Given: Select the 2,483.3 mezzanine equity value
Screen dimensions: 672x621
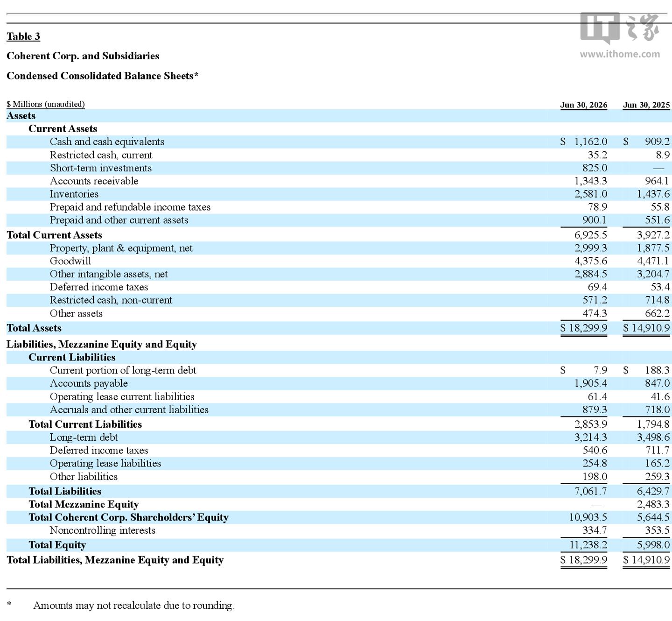Looking at the screenshot, I should click(653, 505).
